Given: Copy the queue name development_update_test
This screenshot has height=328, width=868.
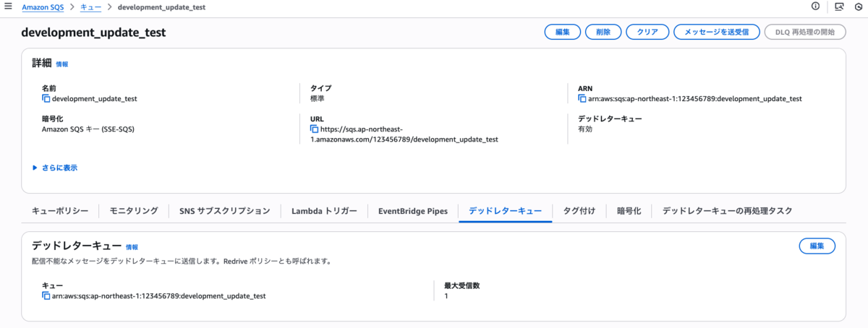Looking at the screenshot, I should pos(46,98).
